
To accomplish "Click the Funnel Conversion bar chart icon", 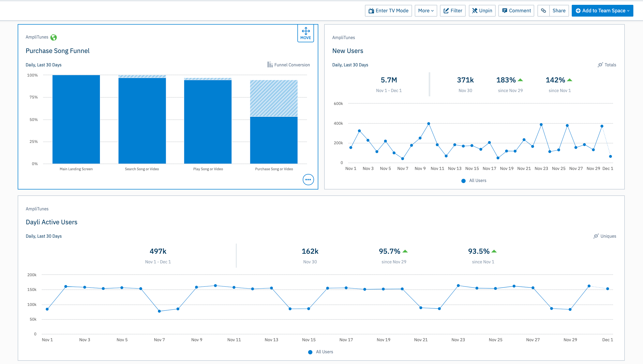I will coord(270,65).
